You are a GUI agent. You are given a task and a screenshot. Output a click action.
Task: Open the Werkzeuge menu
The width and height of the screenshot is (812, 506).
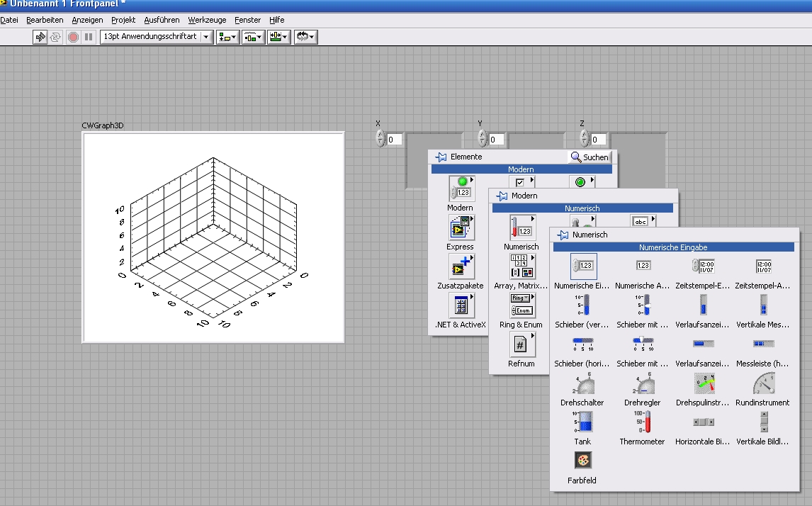[207, 20]
